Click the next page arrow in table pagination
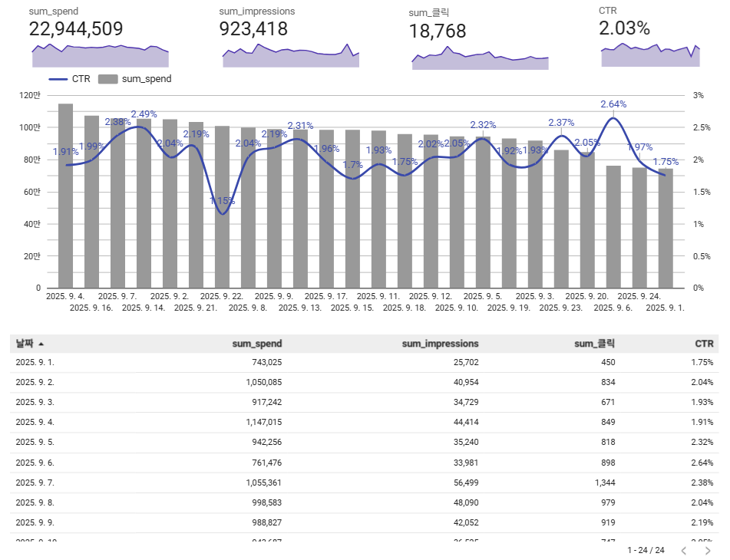Screen dimensions: 730x560 coord(708,550)
